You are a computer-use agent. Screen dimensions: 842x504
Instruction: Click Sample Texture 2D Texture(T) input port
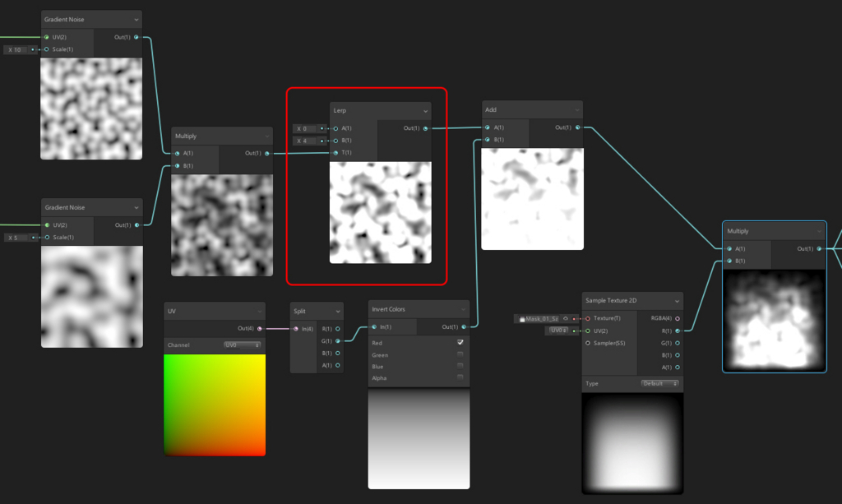click(x=588, y=318)
